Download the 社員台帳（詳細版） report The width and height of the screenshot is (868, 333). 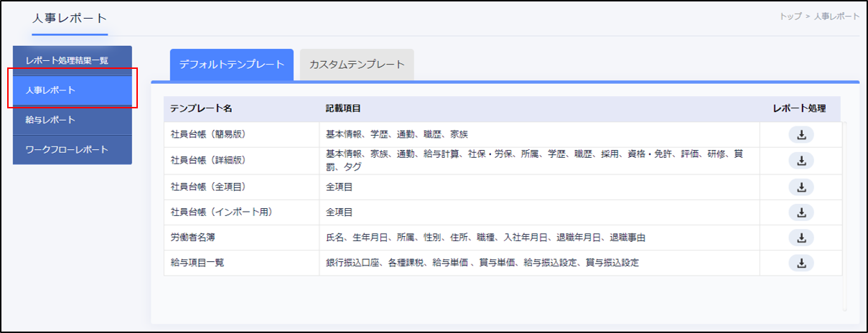click(801, 161)
